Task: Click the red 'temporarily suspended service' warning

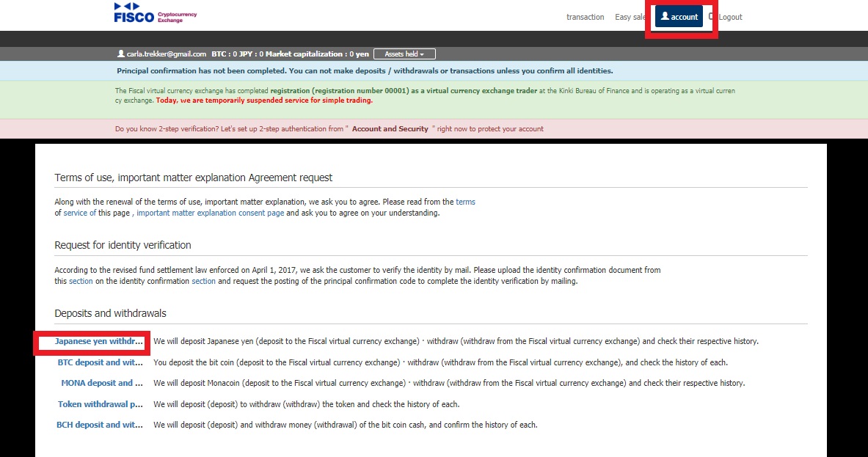Action: [x=264, y=100]
